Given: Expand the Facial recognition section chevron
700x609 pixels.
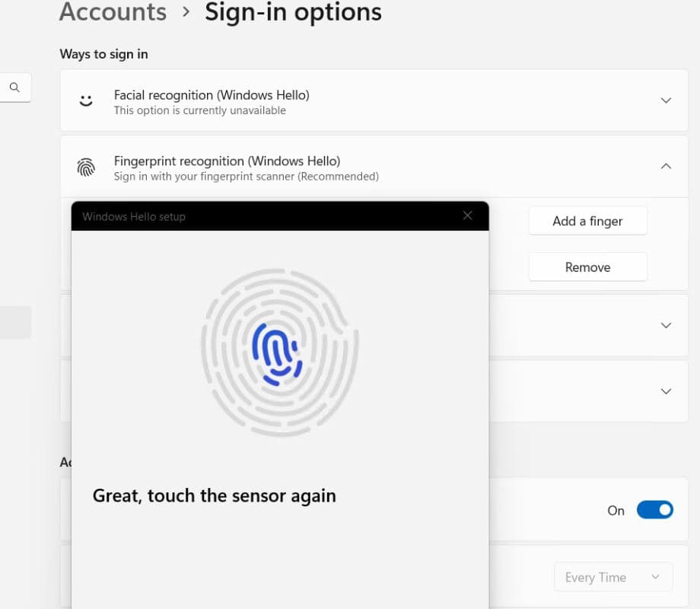Looking at the screenshot, I should click(x=666, y=100).
